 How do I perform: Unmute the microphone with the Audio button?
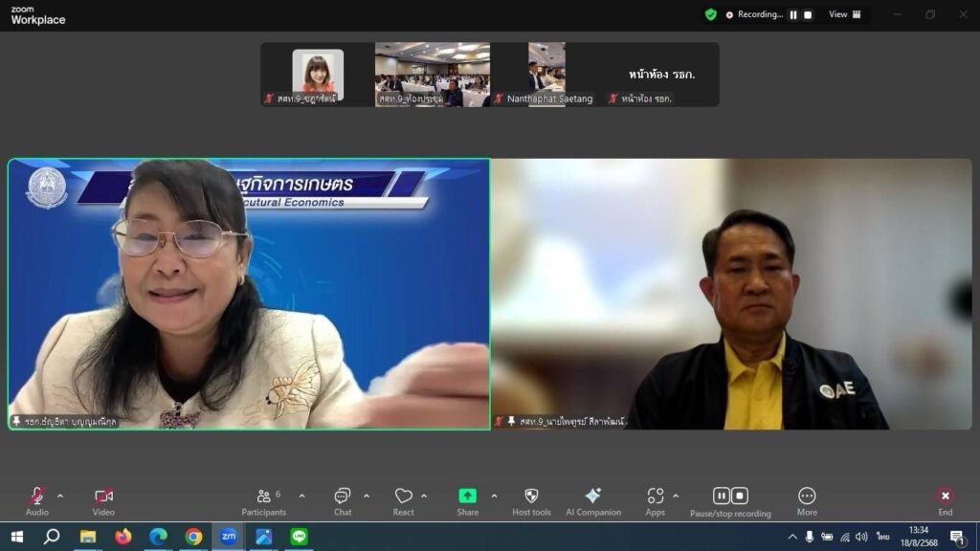point(36,496)
